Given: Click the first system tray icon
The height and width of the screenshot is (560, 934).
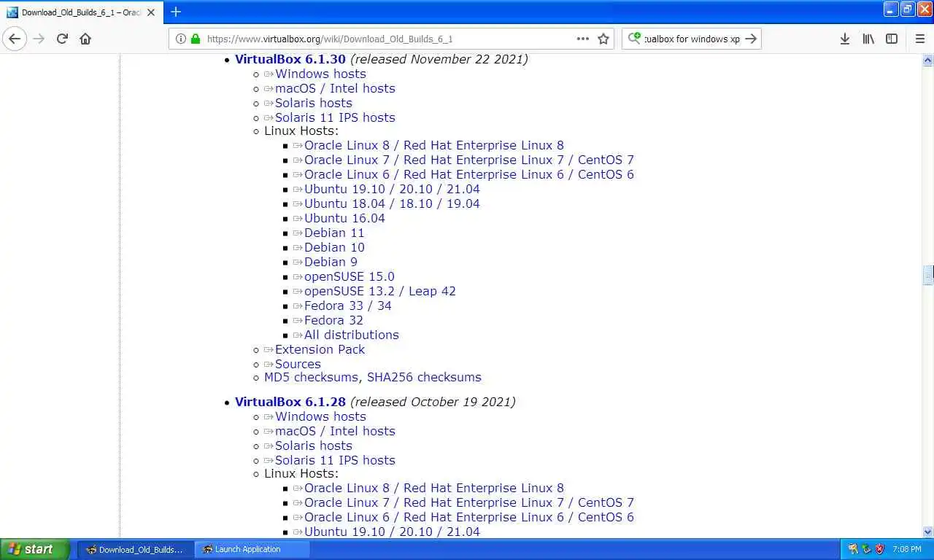Looking at the screenshot, I should [x=852, y=549].
